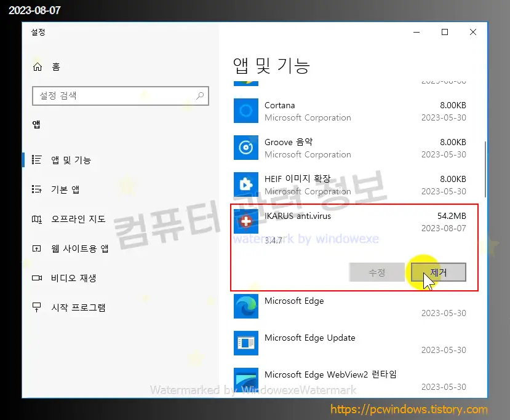Click the 앱 및 기능 list icon
This screenshot has height=420, width=510.
point(36,160)
